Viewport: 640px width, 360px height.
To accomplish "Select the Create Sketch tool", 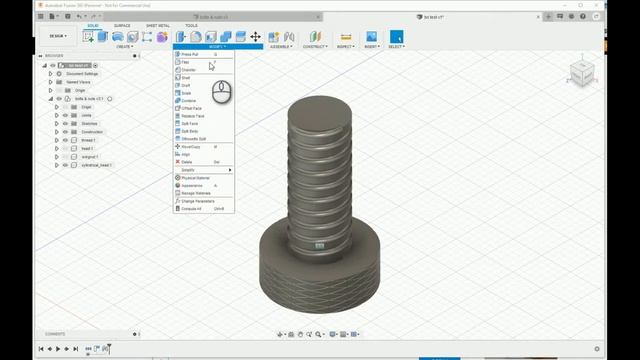I will pos(88,37).
